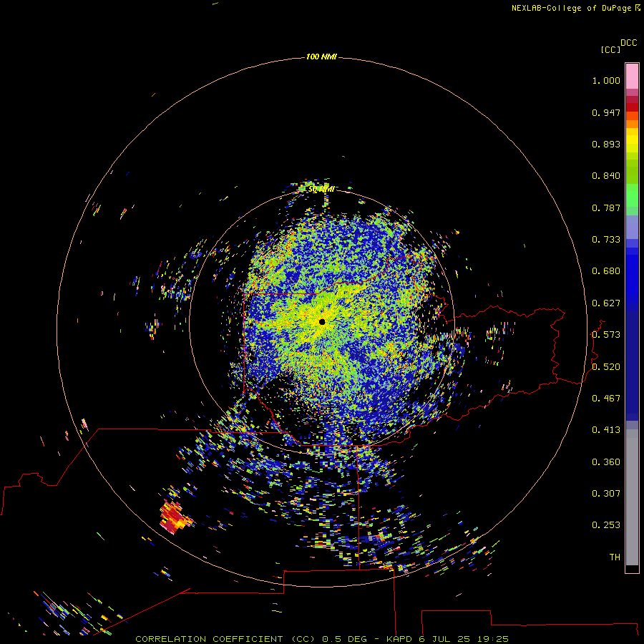644x644 pixels.
Task: Click the Correlation Coefficient product caption at the bottom
Action: point(322,639)
